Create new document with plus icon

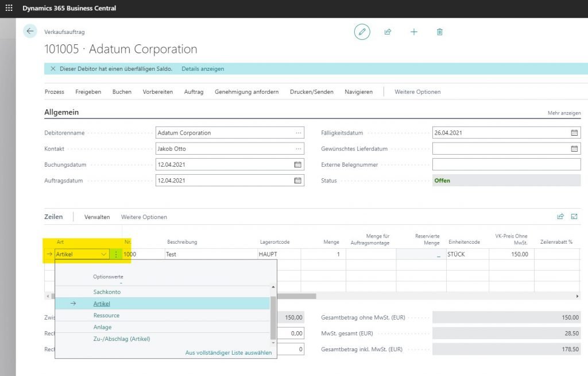pos(413,32)
